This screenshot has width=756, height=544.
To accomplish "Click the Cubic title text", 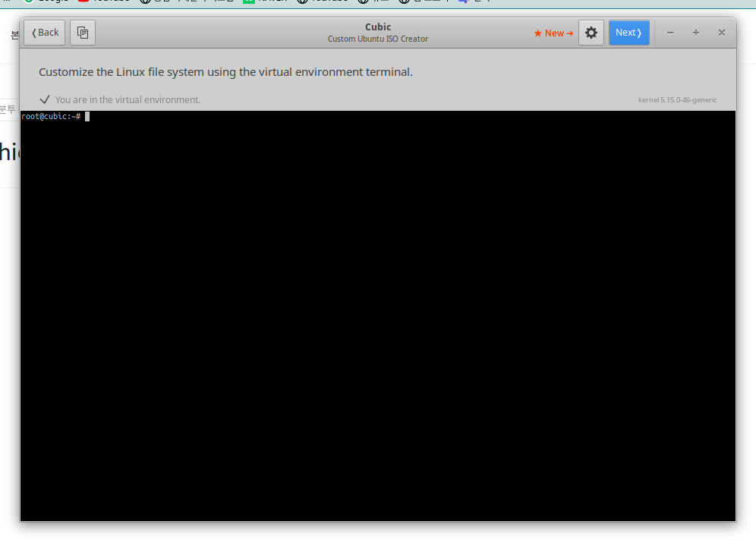I will pyautogui.click(x=378, y=27).
